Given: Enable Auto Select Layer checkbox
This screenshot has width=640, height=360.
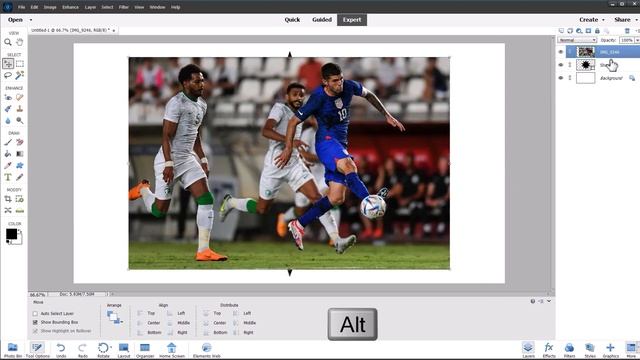Looking at the screenshot, I should [35, 313].
